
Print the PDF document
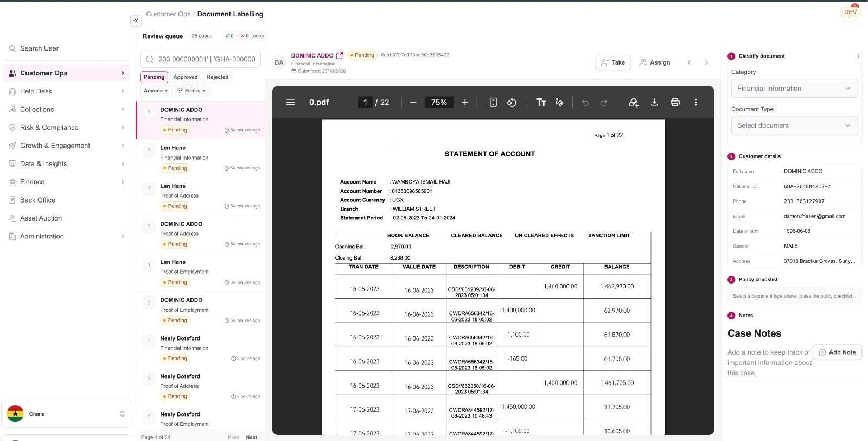point(675,102)
